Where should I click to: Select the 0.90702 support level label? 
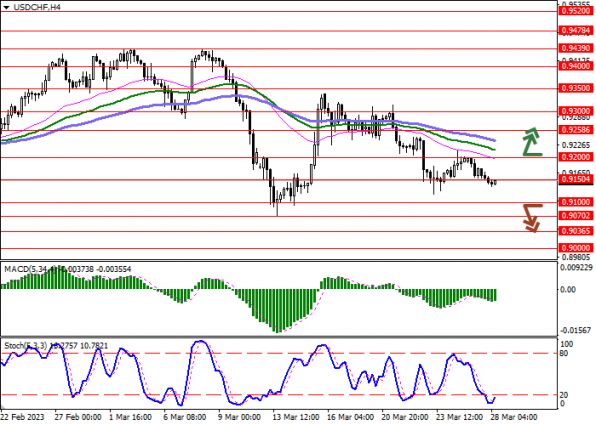(576, 216)
